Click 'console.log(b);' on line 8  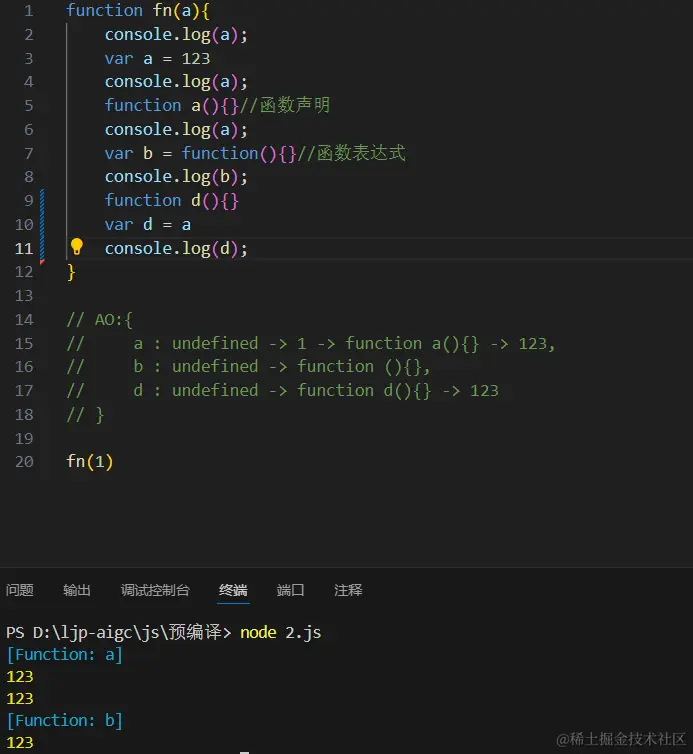coord(176,177)
